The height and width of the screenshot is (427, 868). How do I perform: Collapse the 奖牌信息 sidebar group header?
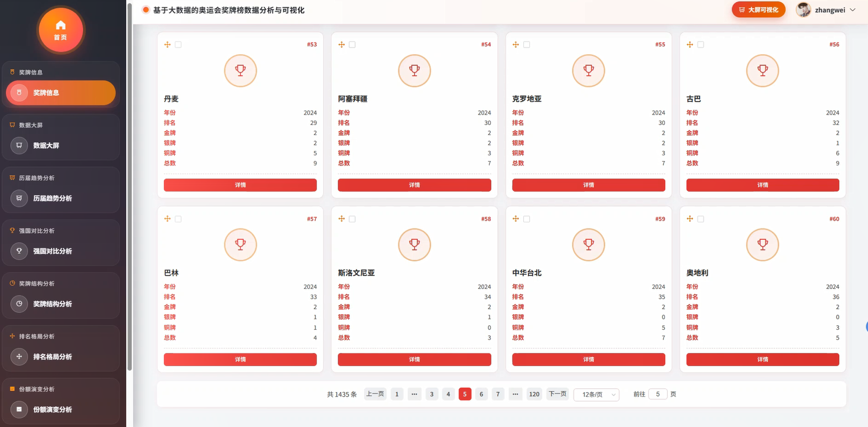pyautogui.click(x=60, y=72)
